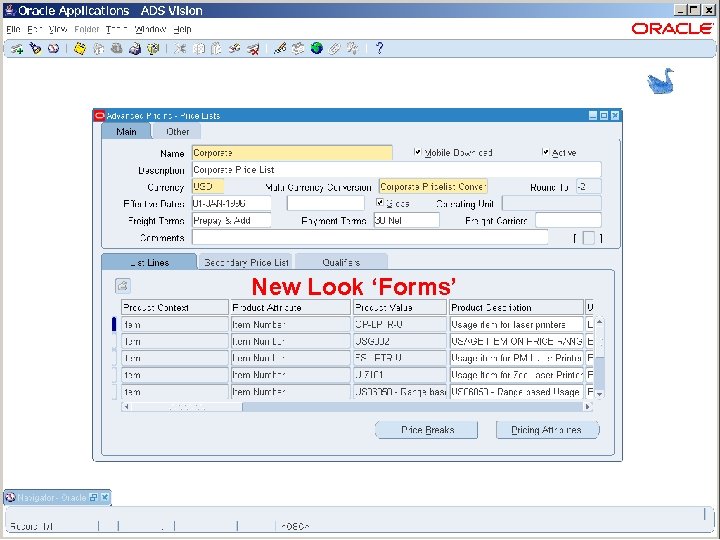The height and width of the screenshot is (540, 720).
Task: Click the Name field containing Corporate
Action: tap(292, 153)
